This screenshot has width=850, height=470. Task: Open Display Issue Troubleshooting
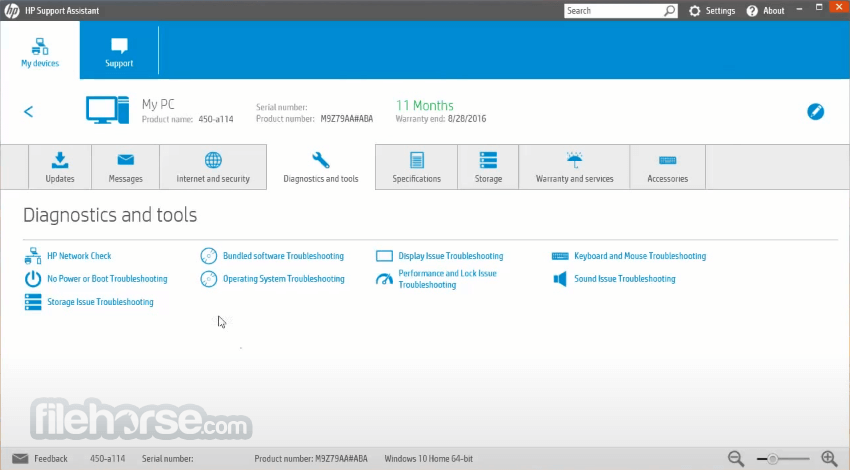click(x=450, y=256)
